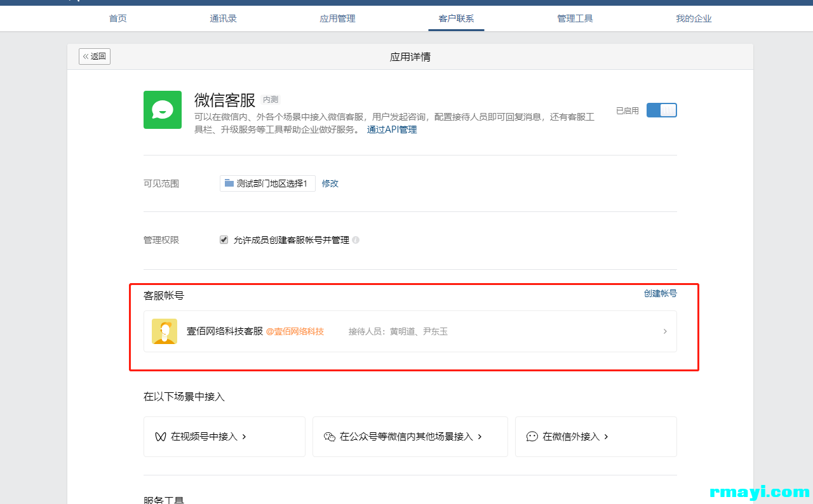Toggle the 已启用 enable switch

coord(661,110)
